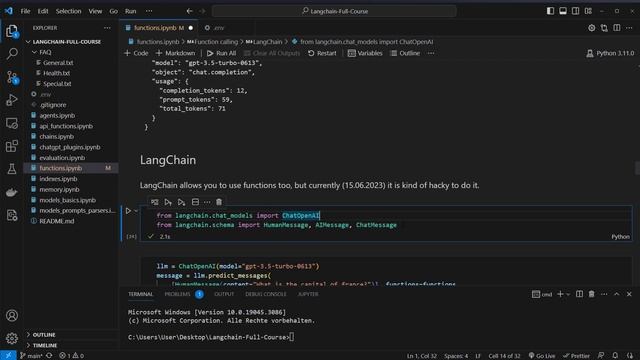Switch to PROBLEMS panel tab

pos(178,294)
